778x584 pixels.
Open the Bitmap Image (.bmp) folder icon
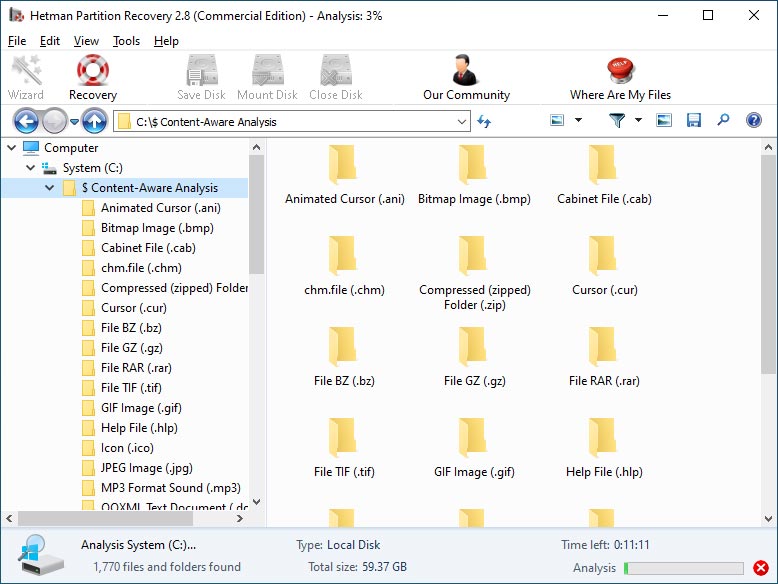point(473,165)
